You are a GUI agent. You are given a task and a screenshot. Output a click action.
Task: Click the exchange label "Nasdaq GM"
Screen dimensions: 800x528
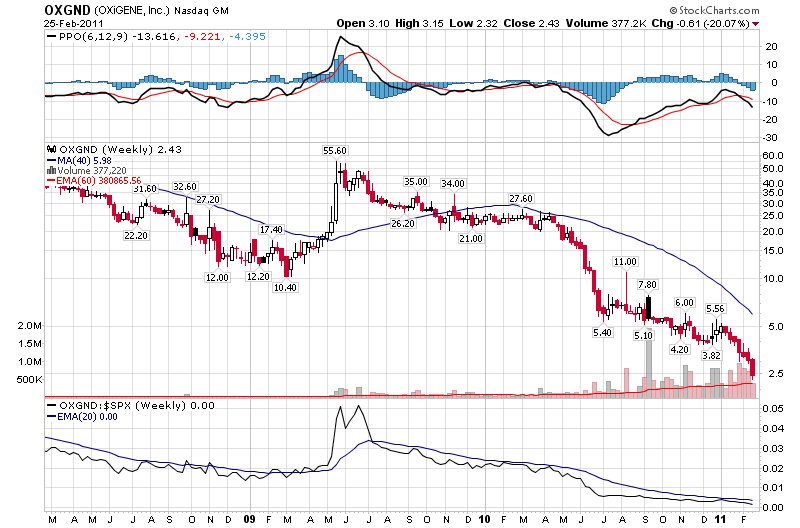[202, 11]
